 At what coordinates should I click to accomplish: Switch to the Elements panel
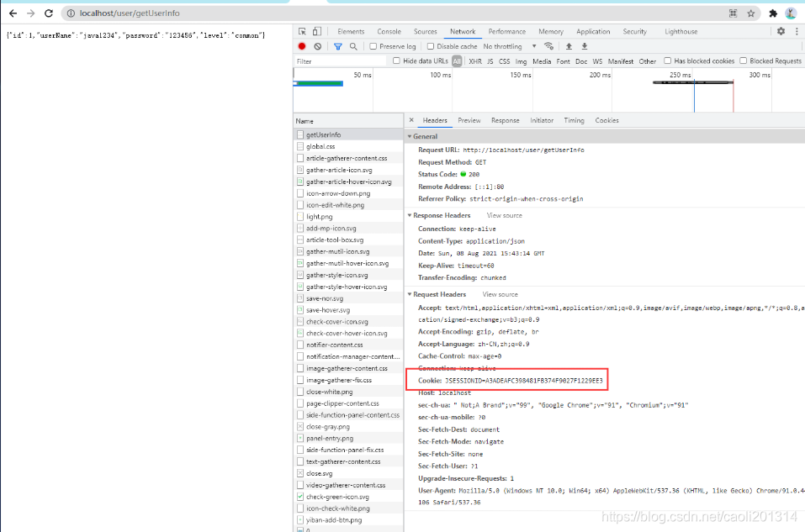pyautogui.click(x=351, y=31)
